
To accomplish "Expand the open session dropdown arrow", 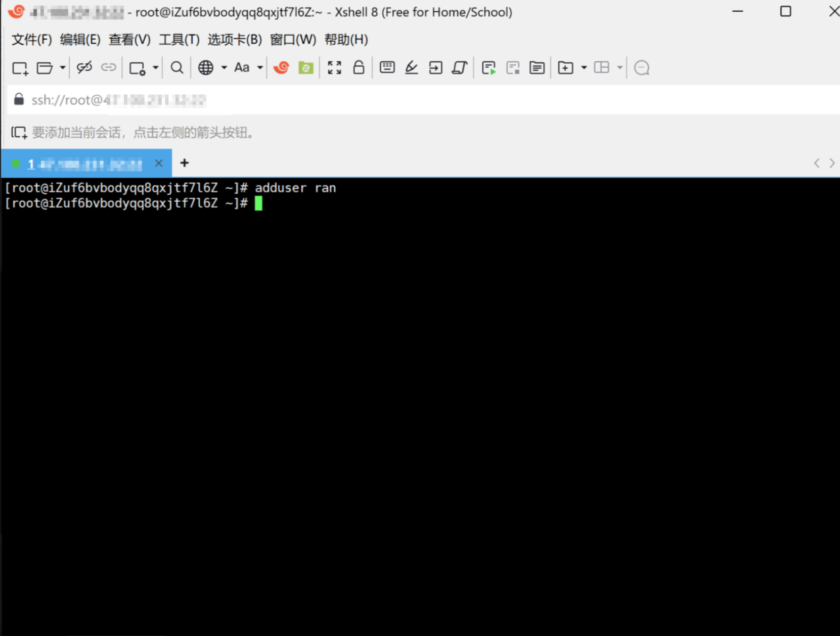I will [61, 67].
